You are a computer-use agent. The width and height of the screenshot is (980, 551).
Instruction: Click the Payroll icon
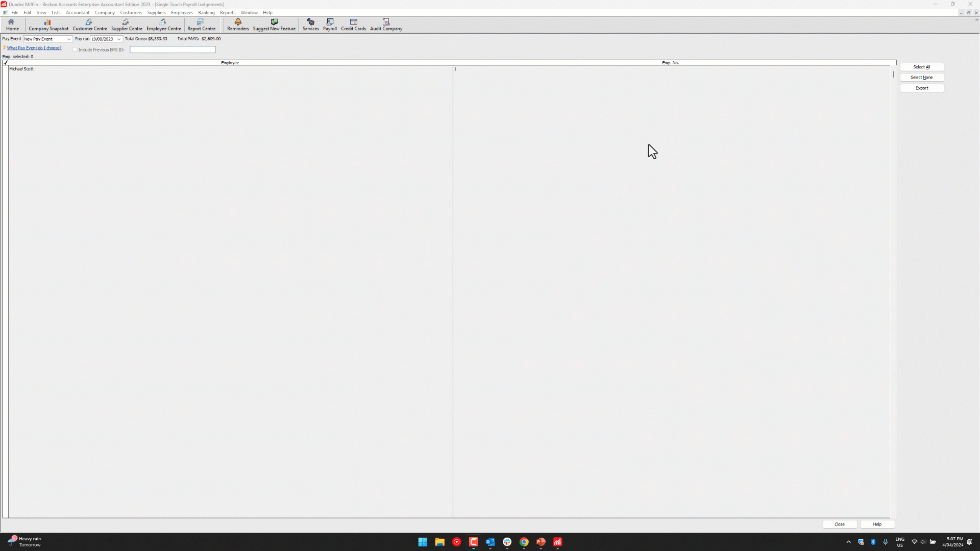click(x=330, y=23)
